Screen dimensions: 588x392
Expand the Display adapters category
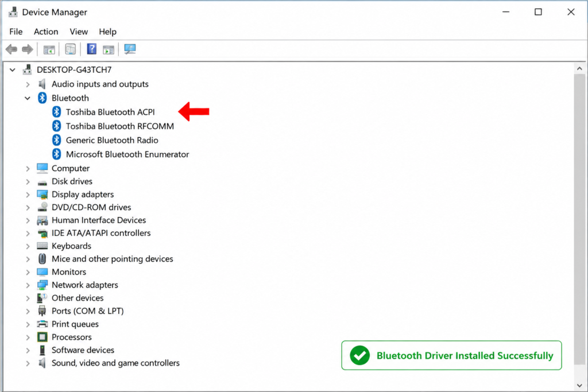tap(28, 195)
